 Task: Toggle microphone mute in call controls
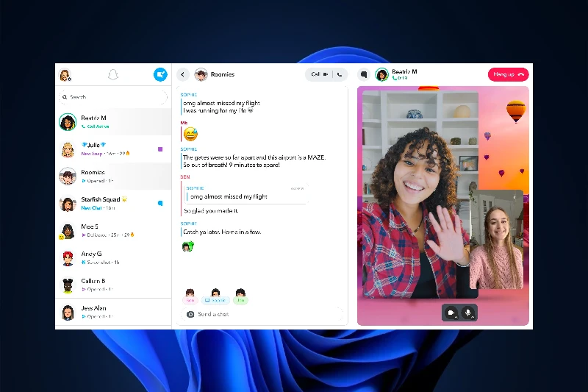click(x=467, y=312)
